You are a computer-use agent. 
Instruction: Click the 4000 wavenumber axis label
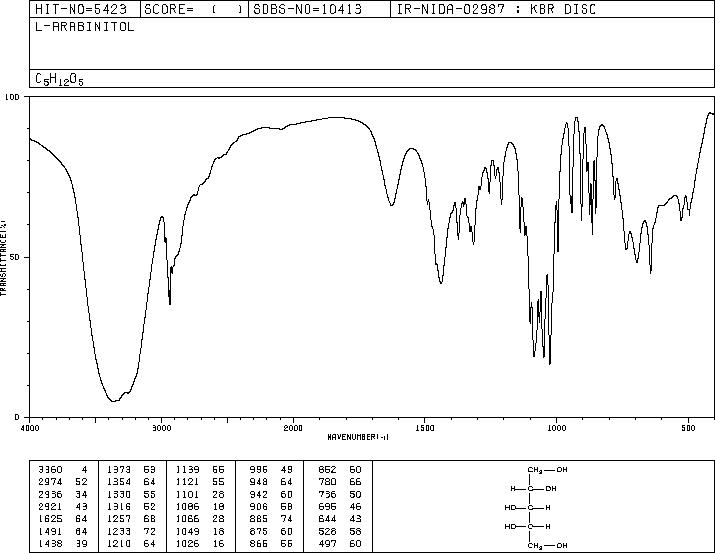pyautogui.click(x=30, y=428)
